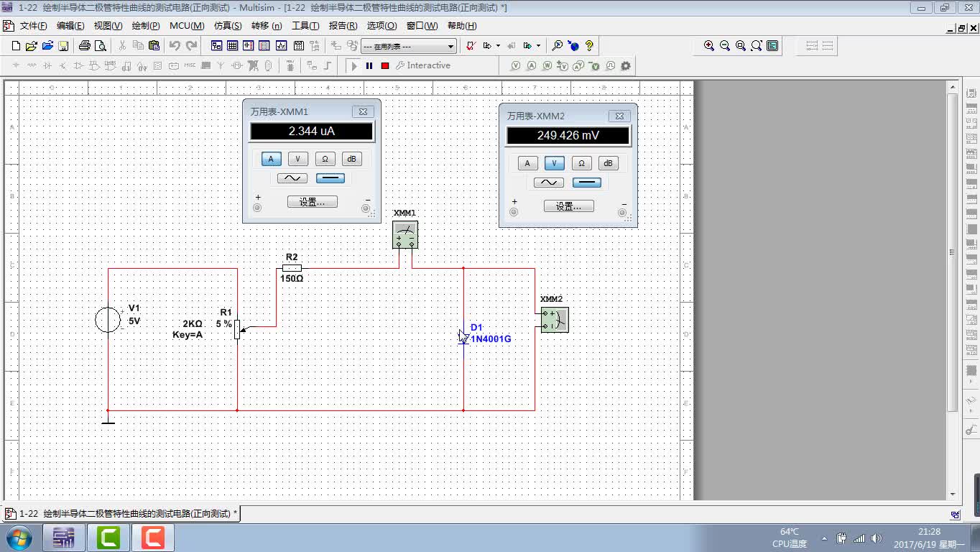Viewport: 980px width, 552px height.
Task: Switch XMM2 to AC signal mode
Action: [548, 183]
